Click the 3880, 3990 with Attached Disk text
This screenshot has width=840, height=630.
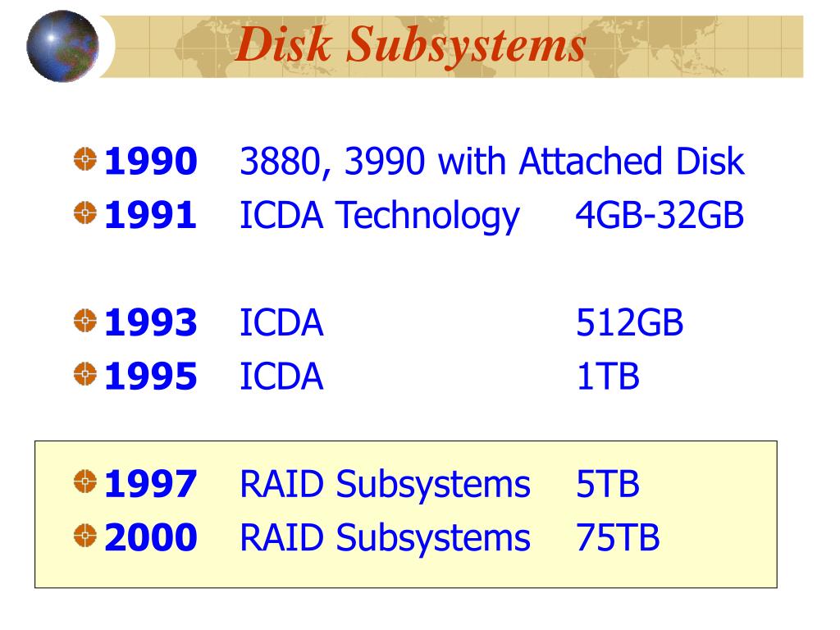492,162
